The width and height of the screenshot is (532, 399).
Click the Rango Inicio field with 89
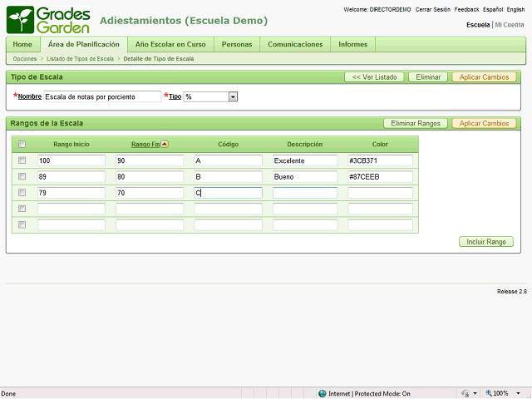coord(71,177)
